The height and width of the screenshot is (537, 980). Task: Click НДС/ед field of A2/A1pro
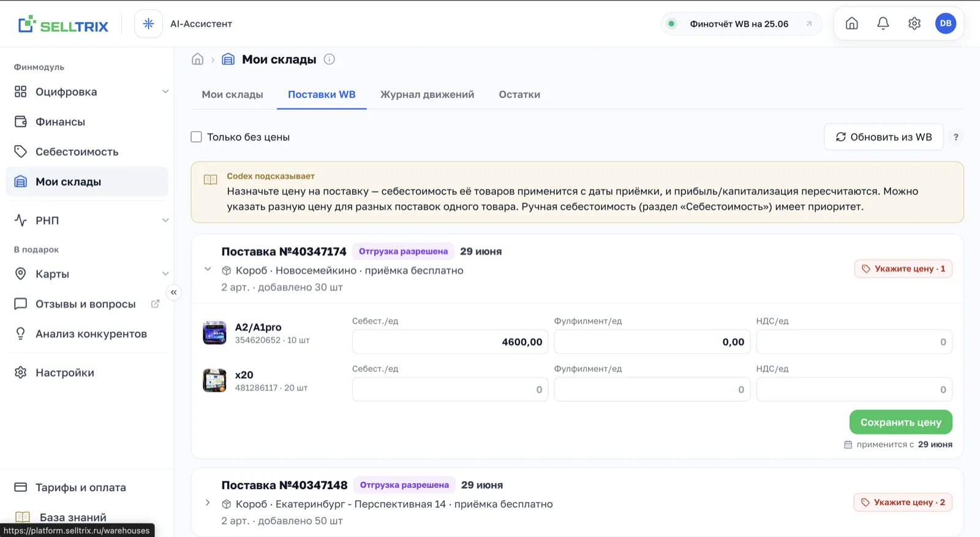[x=854, y=342]
